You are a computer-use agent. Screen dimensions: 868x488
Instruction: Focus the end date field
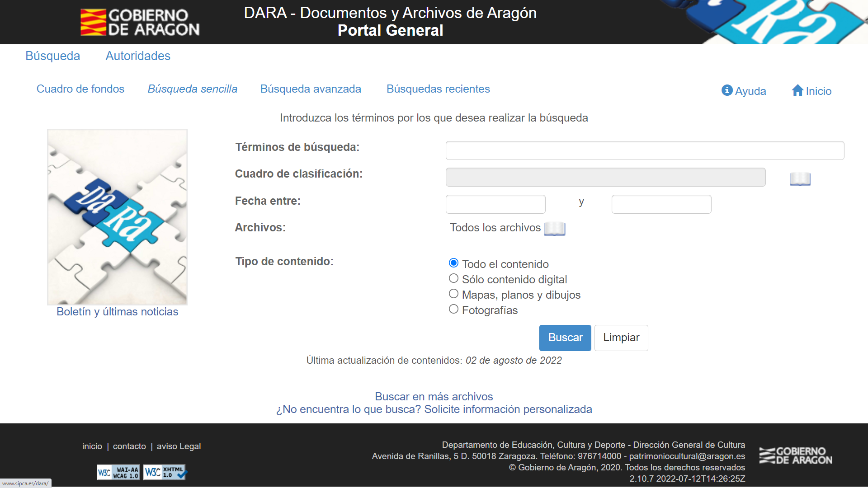point(661,204)
